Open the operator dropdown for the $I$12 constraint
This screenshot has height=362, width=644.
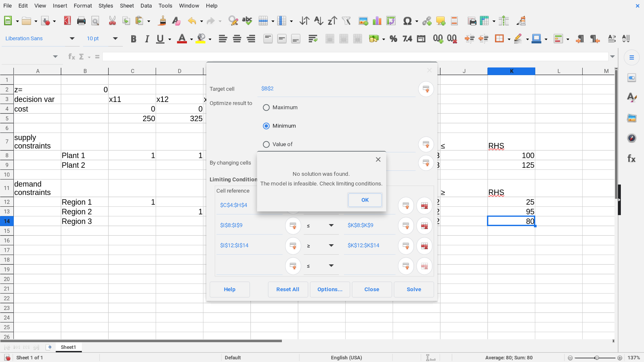tap(332, 246)
